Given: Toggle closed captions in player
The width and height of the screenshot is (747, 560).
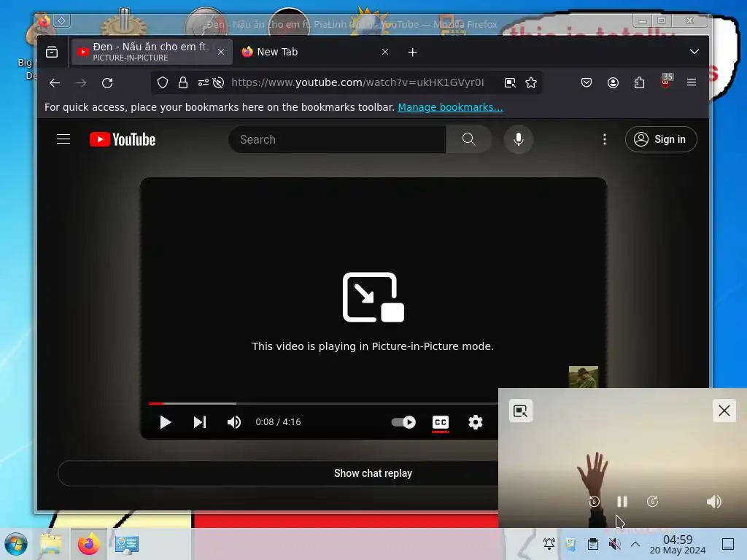Looking at the screenshot, I should point(441,422).
